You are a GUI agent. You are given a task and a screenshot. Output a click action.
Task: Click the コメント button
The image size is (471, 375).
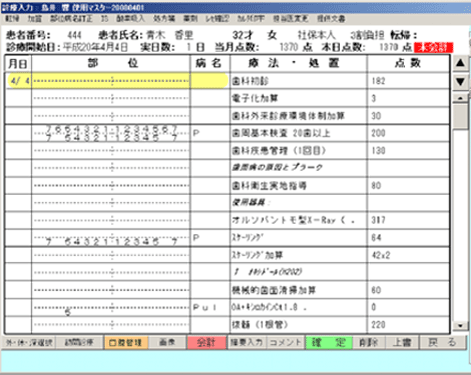click(285, 342)
